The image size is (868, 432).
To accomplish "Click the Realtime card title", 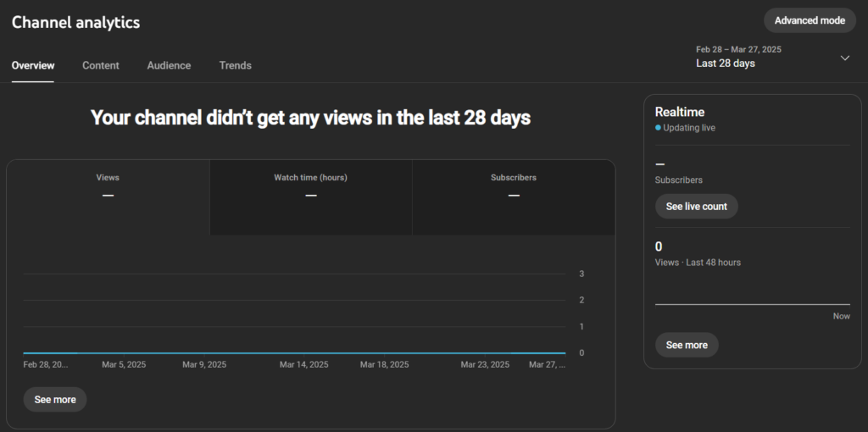I will [x=680, y=112].
